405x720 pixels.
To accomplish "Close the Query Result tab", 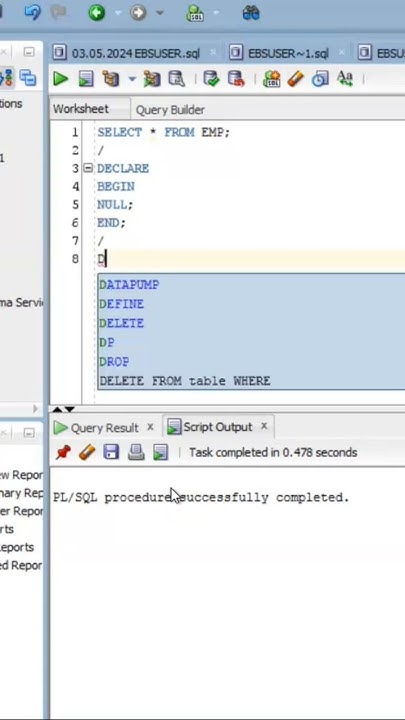I will pos(150,427).
